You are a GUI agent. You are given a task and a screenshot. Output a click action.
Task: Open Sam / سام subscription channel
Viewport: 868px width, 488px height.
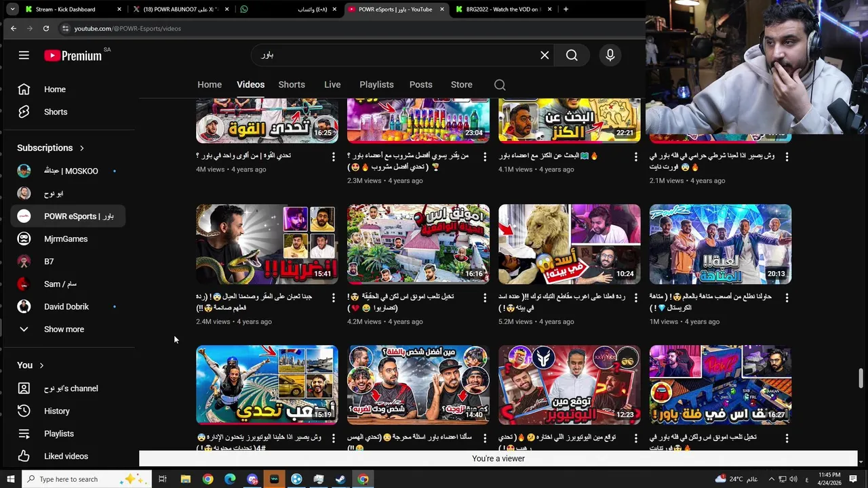[68, 284]
